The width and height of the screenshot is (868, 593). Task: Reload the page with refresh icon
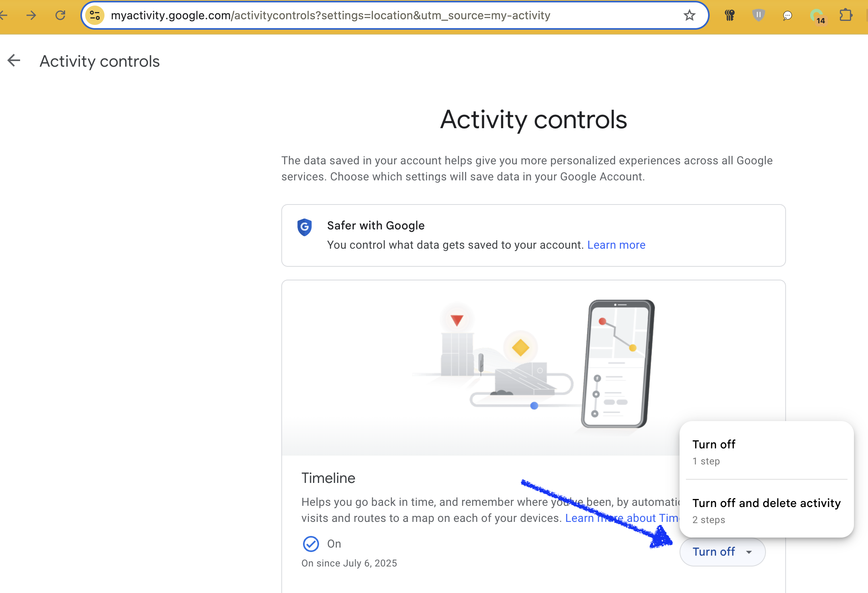point(60,16)
